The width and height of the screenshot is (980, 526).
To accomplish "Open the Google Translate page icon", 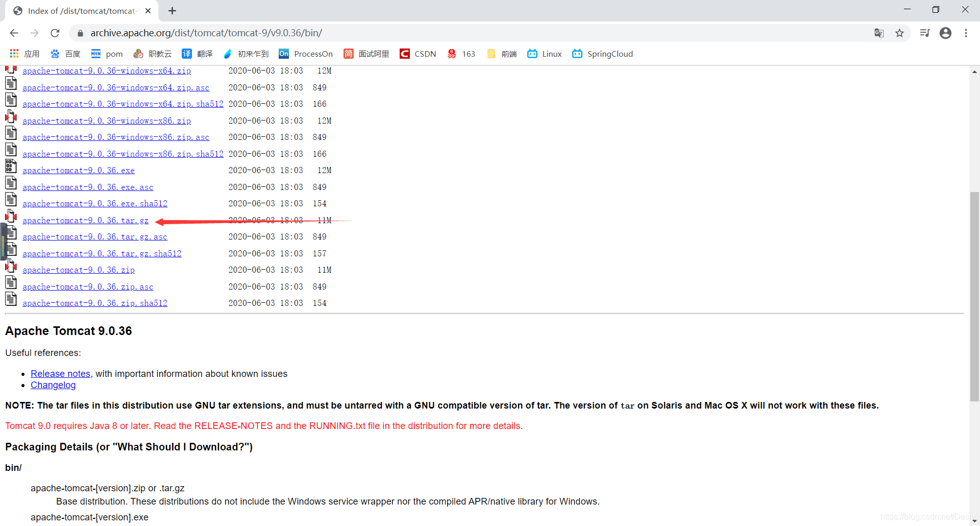I will pyautogui.click(x=879, y=33).
